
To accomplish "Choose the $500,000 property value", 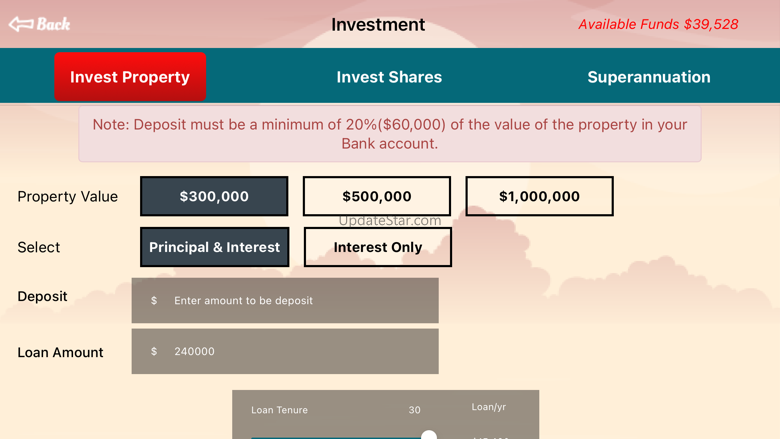I will click(377, 196).
